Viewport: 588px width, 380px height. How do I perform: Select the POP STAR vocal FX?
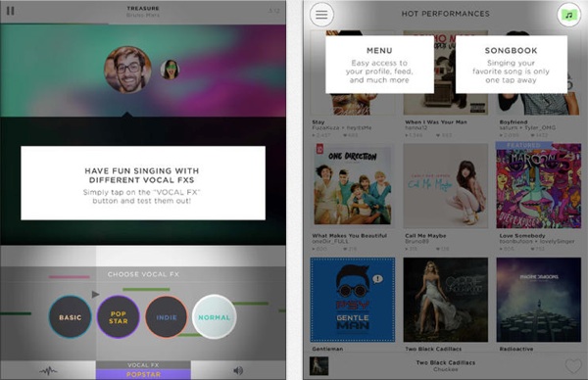119,317
